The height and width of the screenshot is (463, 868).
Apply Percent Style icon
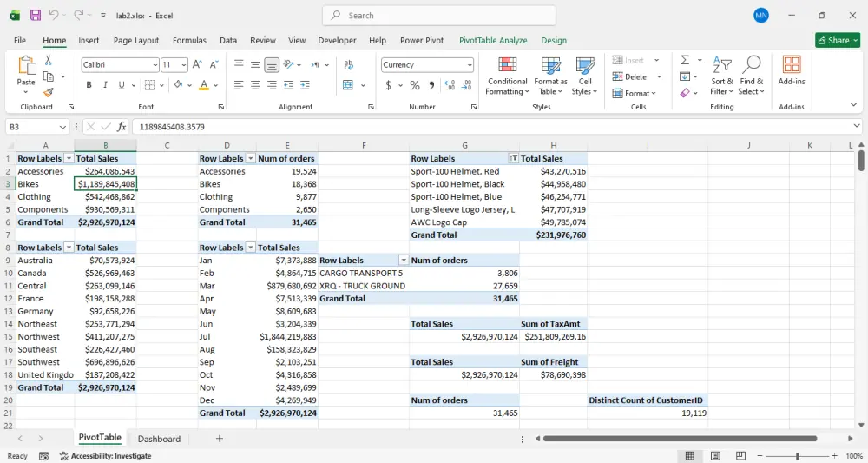[x=415, y=85]
